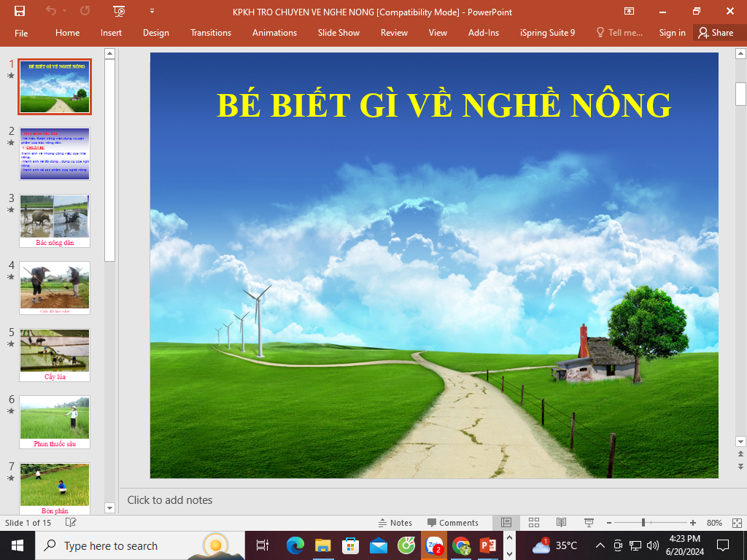Launch Slide Show view from status bar
The width and height of the screenshot is (747, 560).
[x=589, y=523]
